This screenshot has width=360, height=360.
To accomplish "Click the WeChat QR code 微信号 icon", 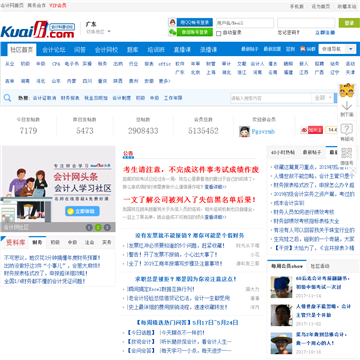I will click(347, 153).
